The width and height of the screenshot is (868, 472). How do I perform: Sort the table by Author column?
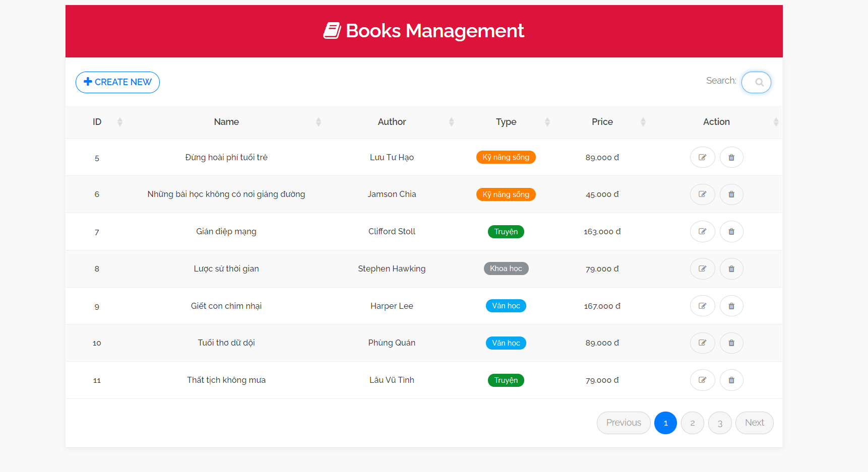tap(392, 121)
